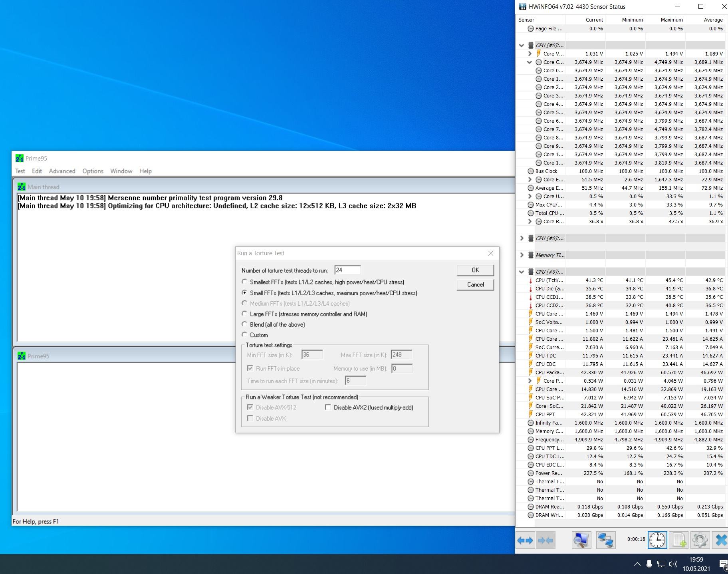The image size is (728, 574).
Task: Open HWiNFO settings gear icon
Action: 700,540
